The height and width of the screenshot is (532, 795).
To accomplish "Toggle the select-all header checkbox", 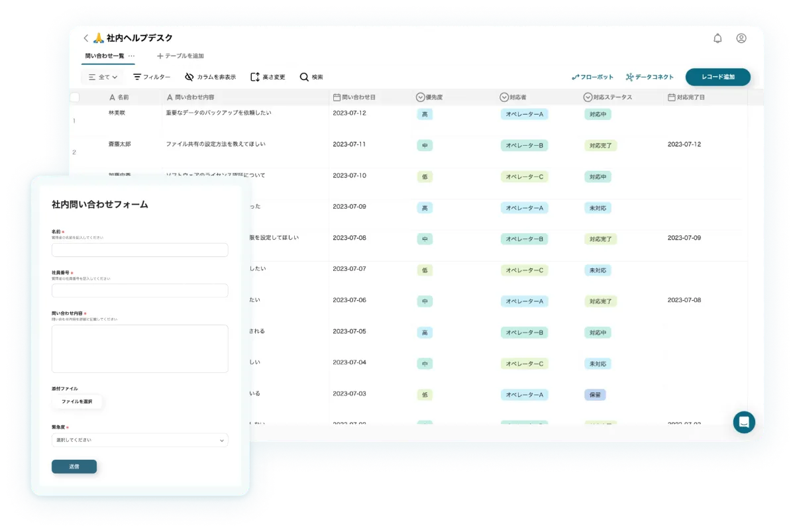I will coord(75,97).
